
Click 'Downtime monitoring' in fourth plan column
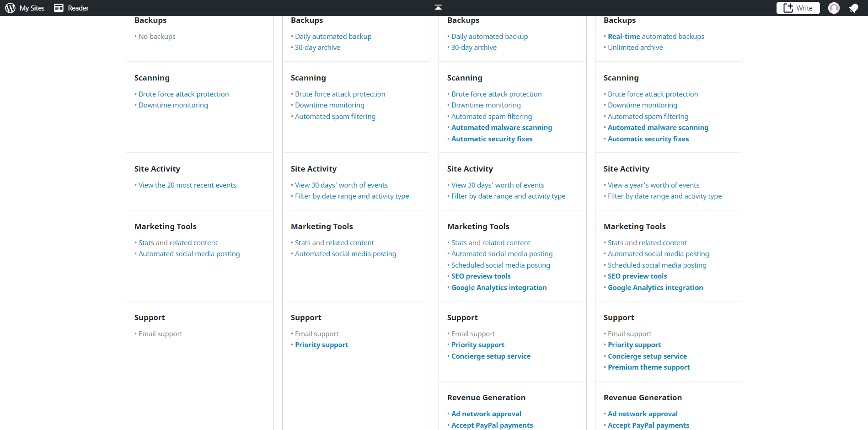[643, 105]
